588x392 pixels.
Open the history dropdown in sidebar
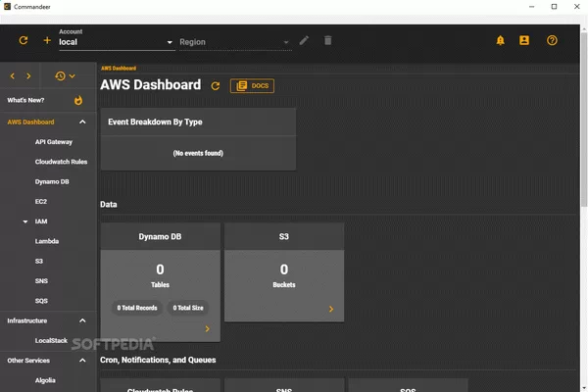pyautogui.click(x=66, y=75)
